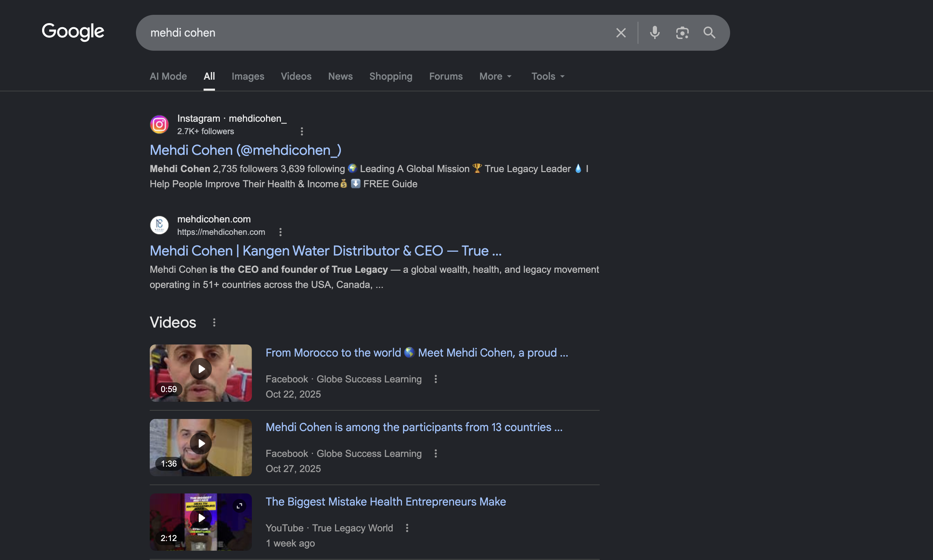
Task: Play the 2:12 YouTube video thumbnail
Action: pos(201,522)
